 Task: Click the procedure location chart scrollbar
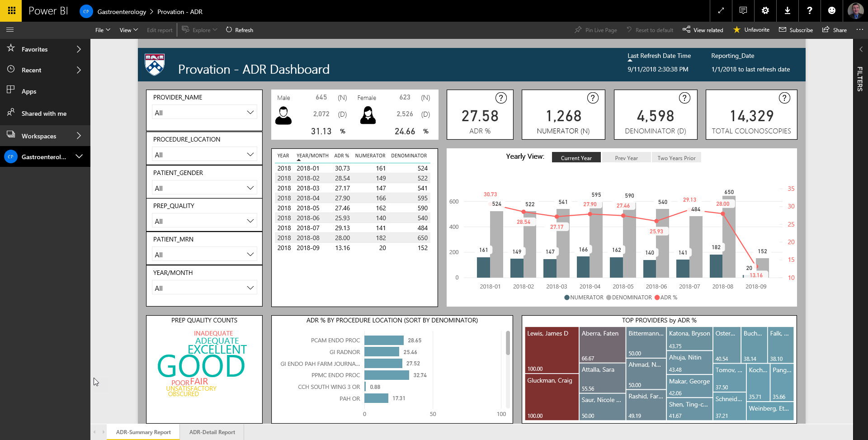(x=508, y=343)
